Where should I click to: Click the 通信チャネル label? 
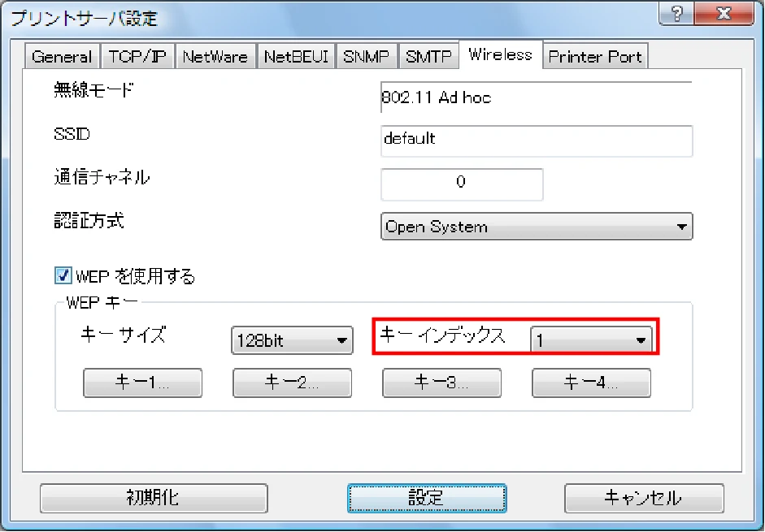pyautogui.click(x=102, y=177)
